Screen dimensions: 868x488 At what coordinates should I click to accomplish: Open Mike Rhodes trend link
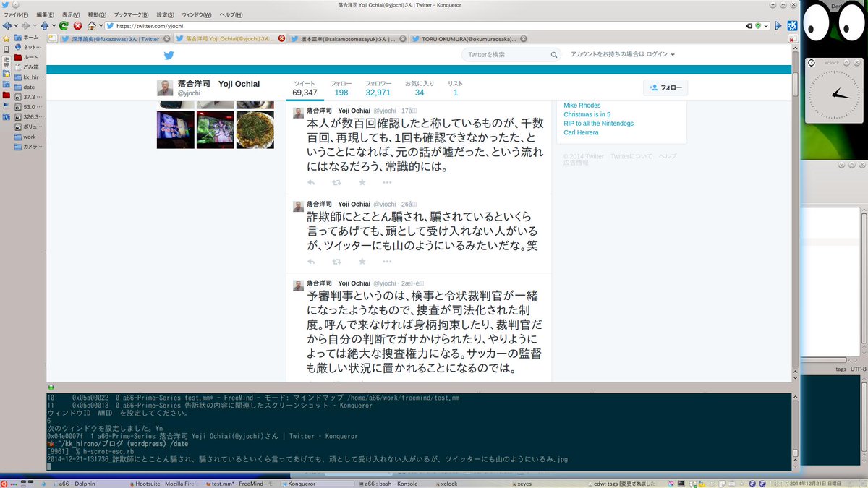pyautogui.click(x=582, y=106)
